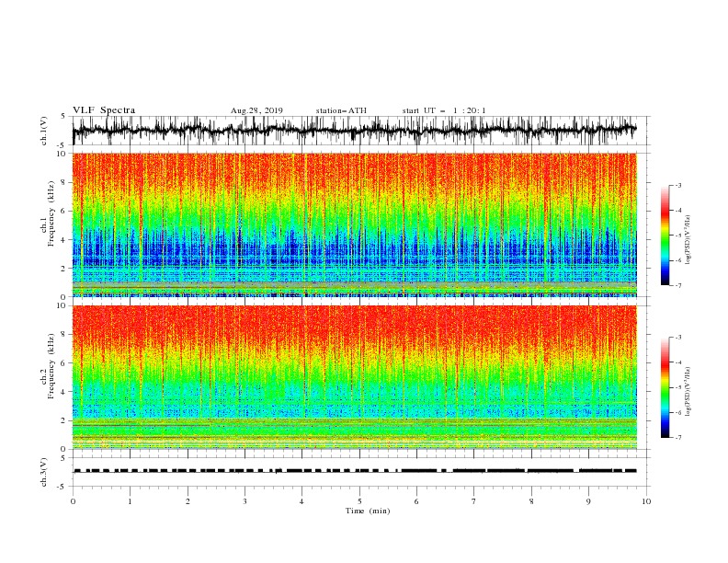728x563 pixels.
Task: Click the 'ch.1(V)' waveform axis label
Action: click(44, 131)
